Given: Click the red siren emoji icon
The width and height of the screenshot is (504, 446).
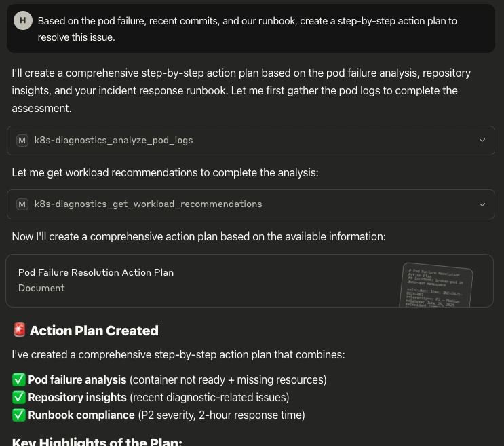Looking at the screenshot, I should point(19,330).
